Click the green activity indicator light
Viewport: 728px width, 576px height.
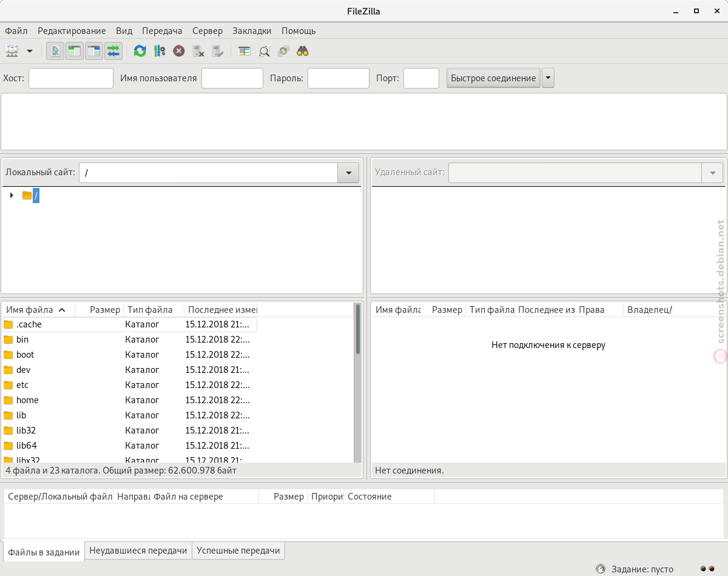coord(703,569)
